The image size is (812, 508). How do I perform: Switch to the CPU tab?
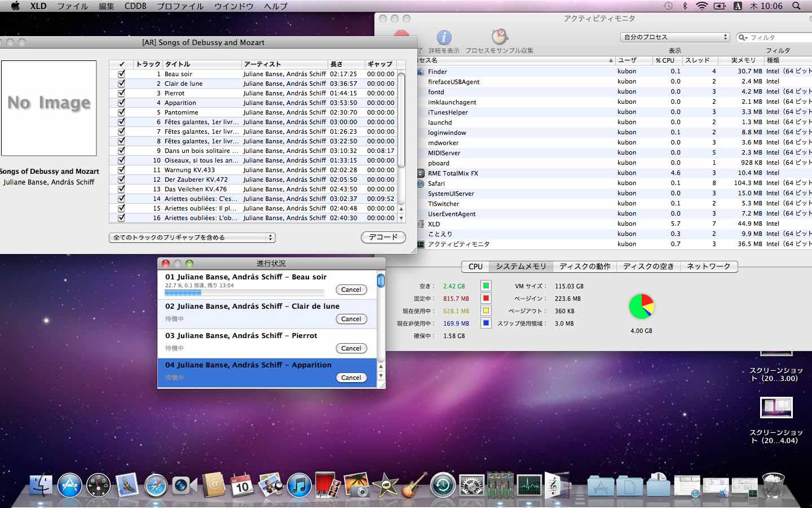(x=475, y=266)
